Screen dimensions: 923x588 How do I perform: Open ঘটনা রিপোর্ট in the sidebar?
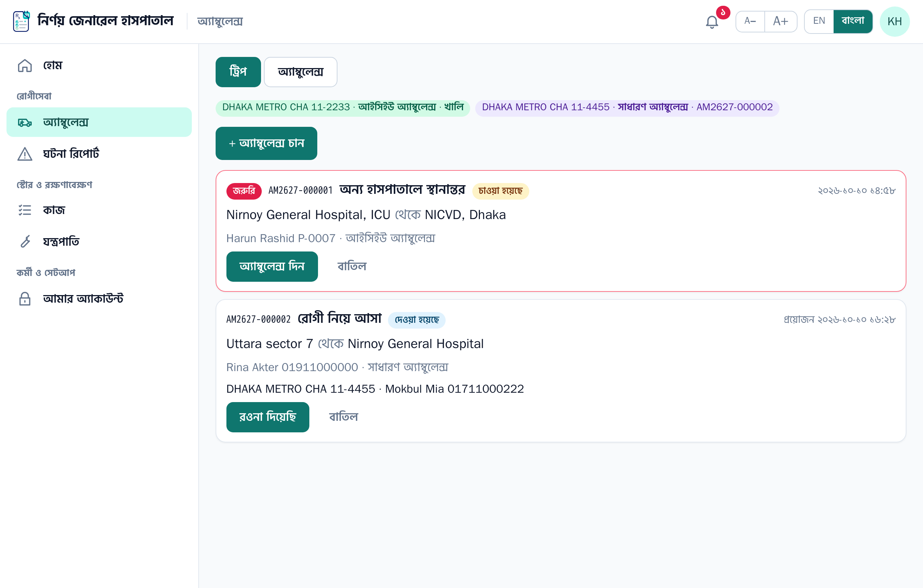[x=99, y=154]
